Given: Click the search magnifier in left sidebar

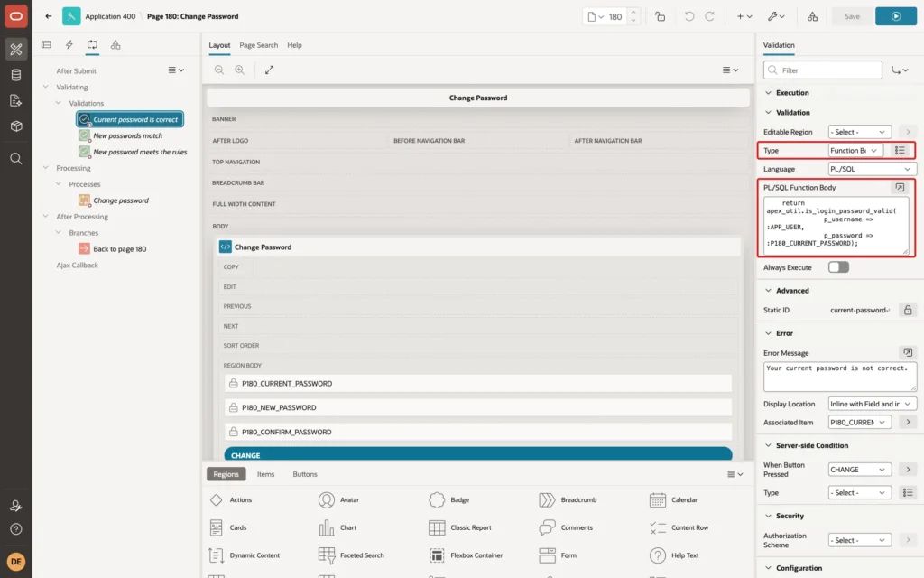Looking at the screenshot, I should 16,159.
